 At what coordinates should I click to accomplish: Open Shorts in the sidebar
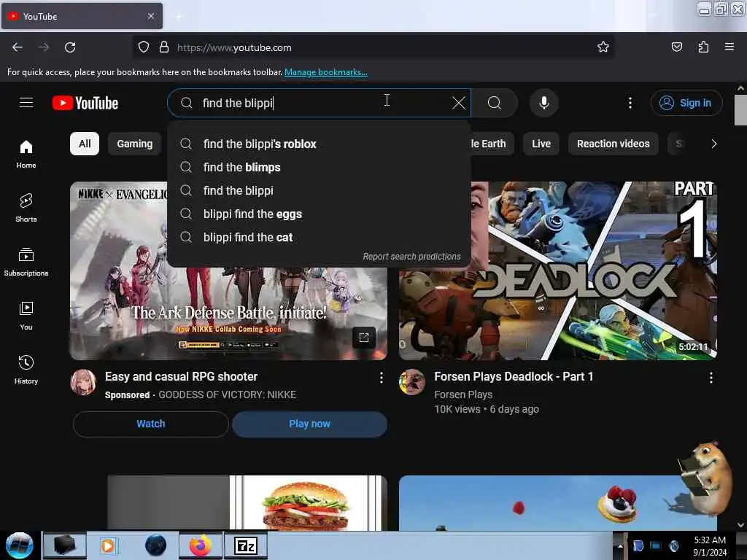(26, 208)
